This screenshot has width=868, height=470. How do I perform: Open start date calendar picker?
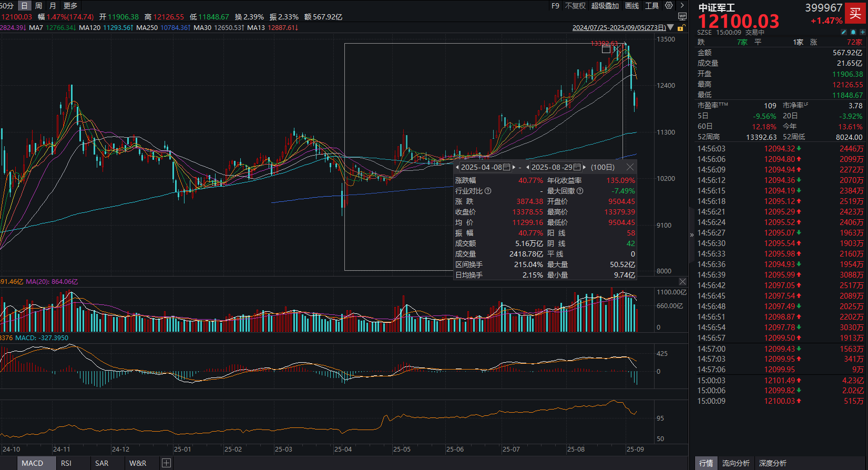[507, 167]
